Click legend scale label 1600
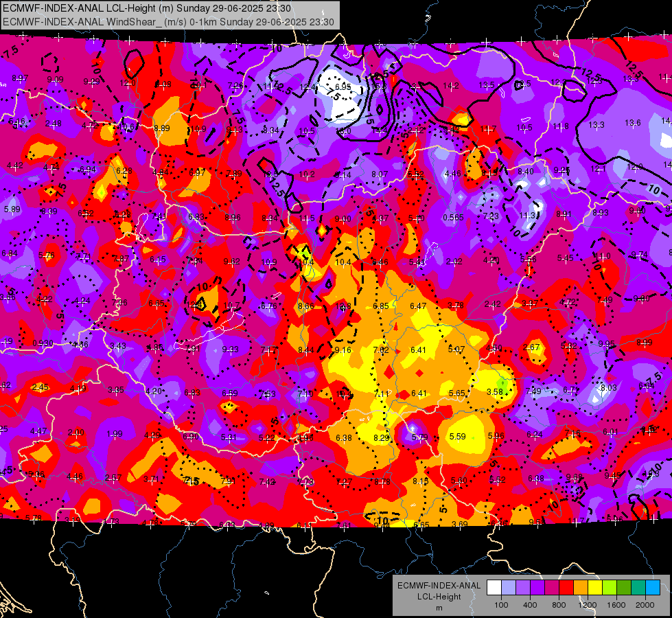 click(x=616, y=605)
